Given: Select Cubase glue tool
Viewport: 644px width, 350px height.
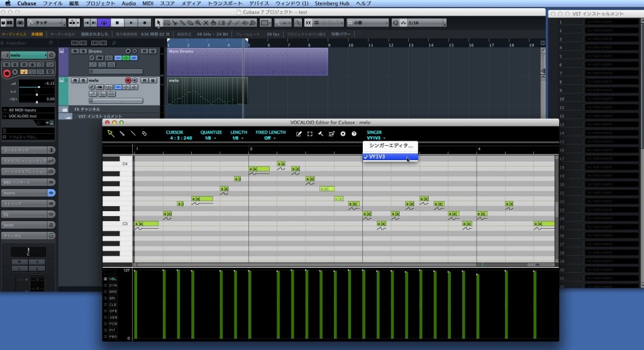Looking at the screenshot, I should tap(182, 23).
